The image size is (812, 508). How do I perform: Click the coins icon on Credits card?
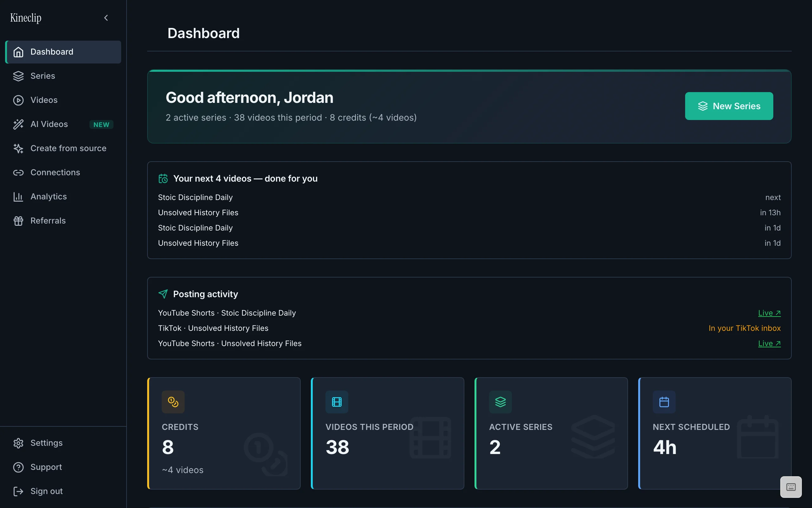(173, 402)
